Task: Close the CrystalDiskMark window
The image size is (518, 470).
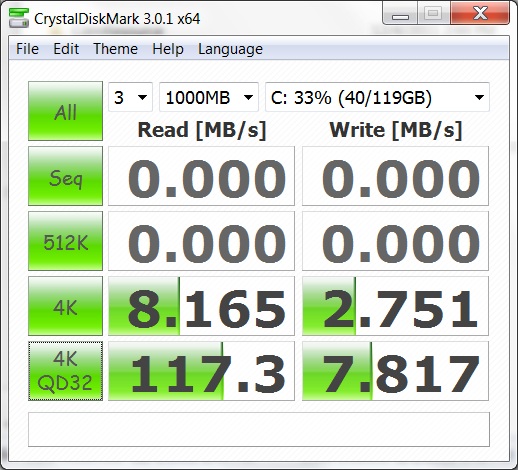Action: click(x=480, y=13)
